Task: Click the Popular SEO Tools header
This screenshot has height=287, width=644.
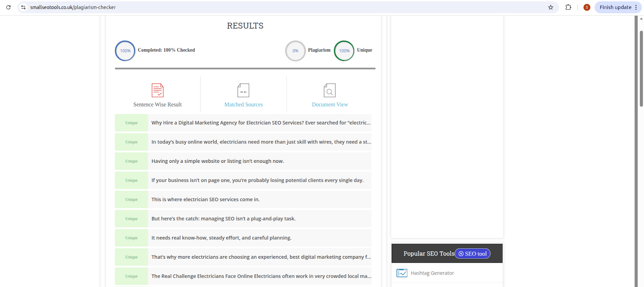Action: tap(429, 254)
